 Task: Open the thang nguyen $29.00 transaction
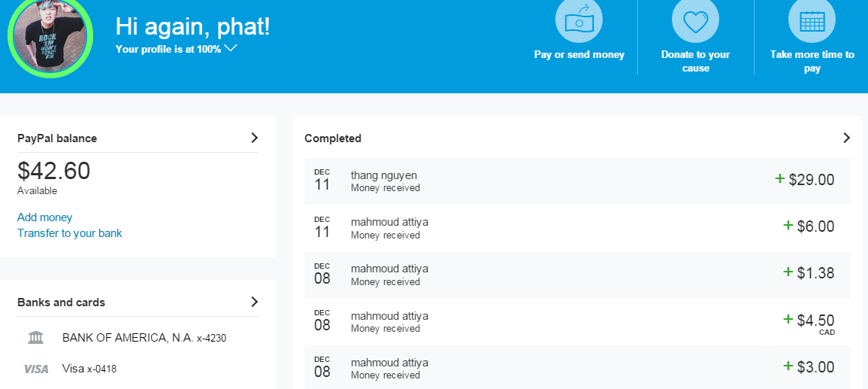577,181
